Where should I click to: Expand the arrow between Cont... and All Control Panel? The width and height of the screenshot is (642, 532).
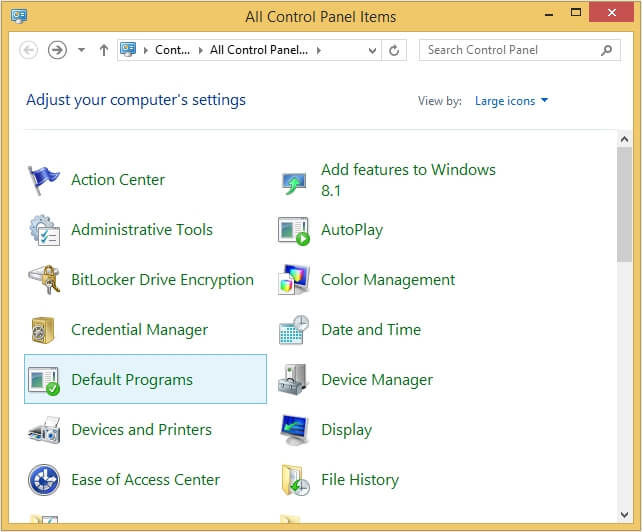(x=201, y=50)
